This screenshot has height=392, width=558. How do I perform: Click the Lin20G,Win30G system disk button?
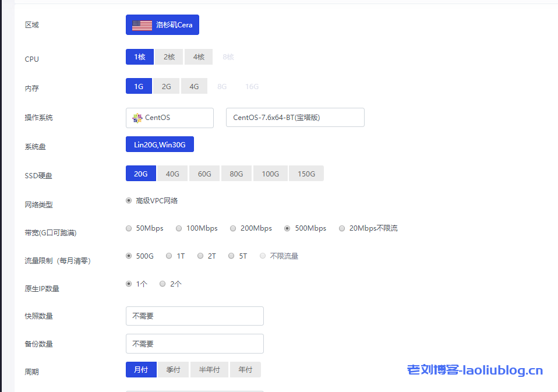[160, 144]
